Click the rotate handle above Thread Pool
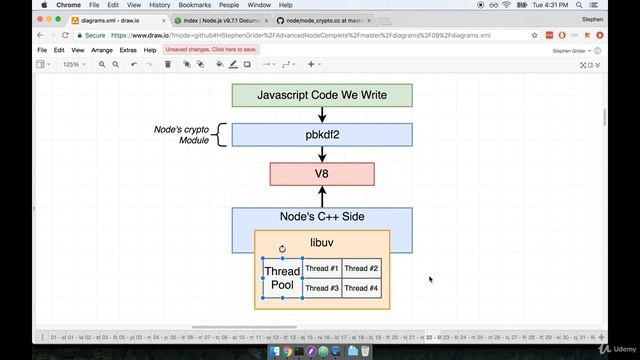This screenshot has height=360, width=640. tap(282, 249)
